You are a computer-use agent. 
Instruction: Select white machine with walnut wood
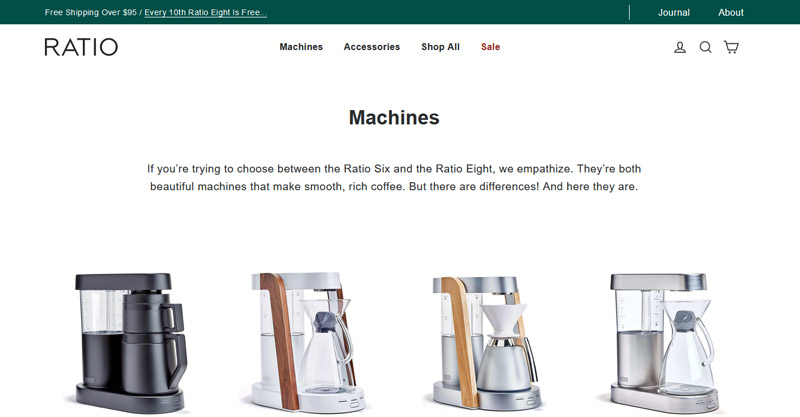click(x=304, y=342)
